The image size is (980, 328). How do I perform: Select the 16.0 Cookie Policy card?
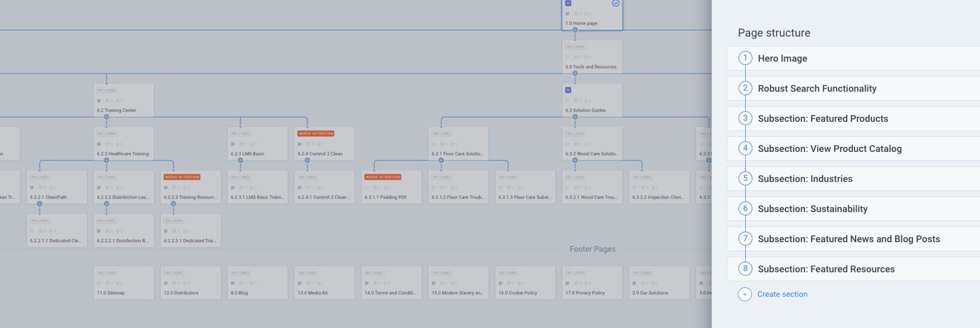click(x=525, y=283)
